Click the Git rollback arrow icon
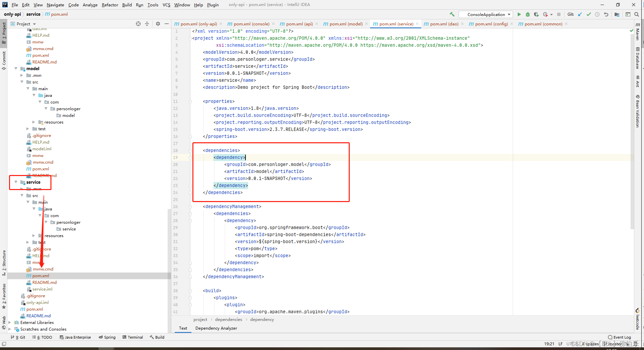This screenshot has width=644, height=350. 606,14
